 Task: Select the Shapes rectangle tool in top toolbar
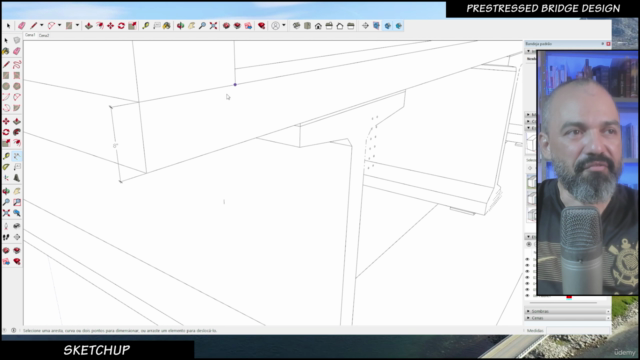coord(69,26)
